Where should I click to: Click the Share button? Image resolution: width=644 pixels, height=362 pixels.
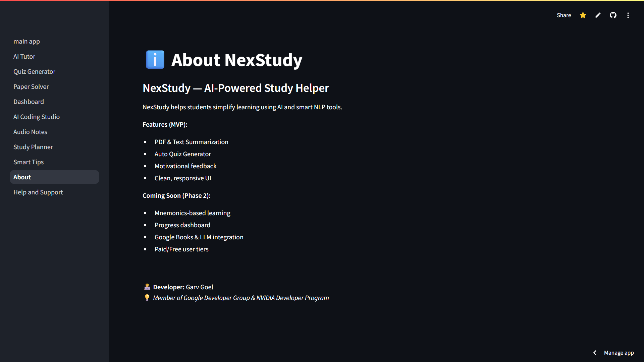pyautogui.click(x=564, y=15)
